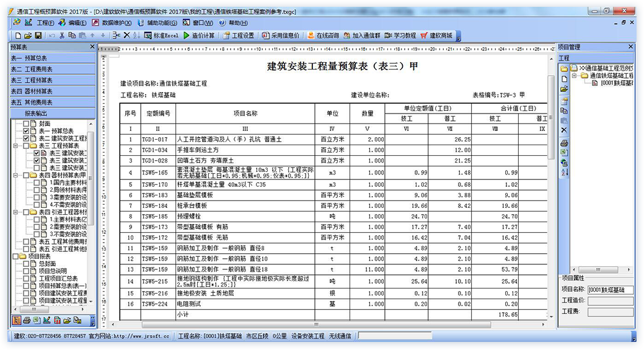The height and width of the screenshot is (350, 644).
Task: Toggle the 表三 工程预算表 folder checkbox
Action: point(26,146)
